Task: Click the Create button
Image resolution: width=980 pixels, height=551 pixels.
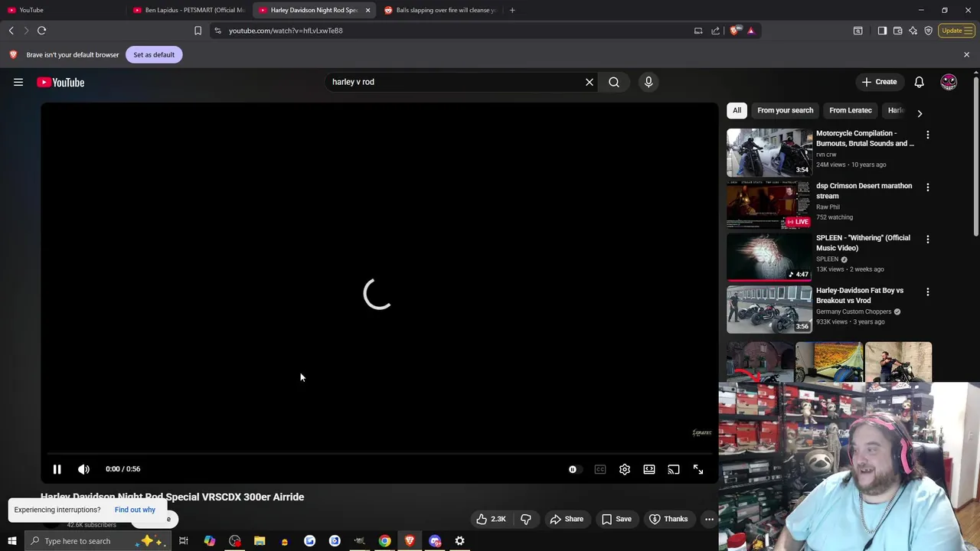Action: point(879,82)
